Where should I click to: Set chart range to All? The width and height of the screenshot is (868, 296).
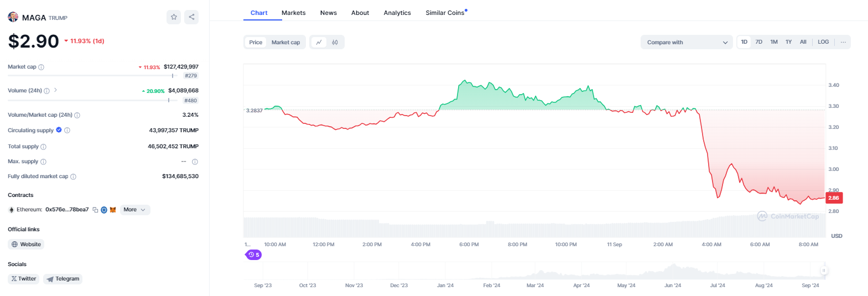(x=803, y=42)
